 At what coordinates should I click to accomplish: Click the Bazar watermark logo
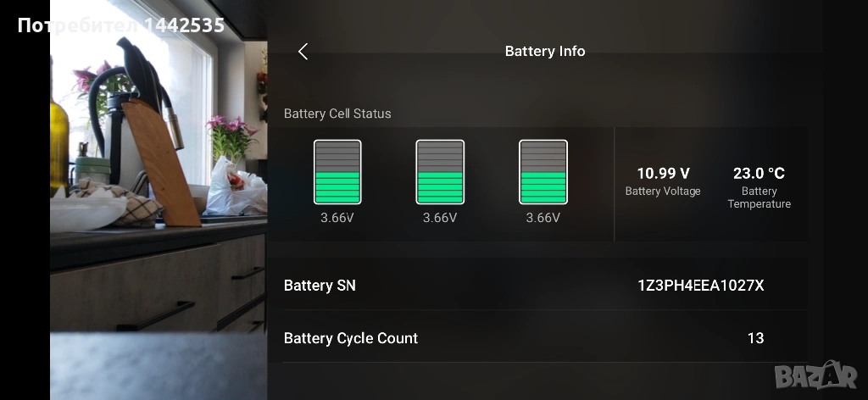[816, 376]
